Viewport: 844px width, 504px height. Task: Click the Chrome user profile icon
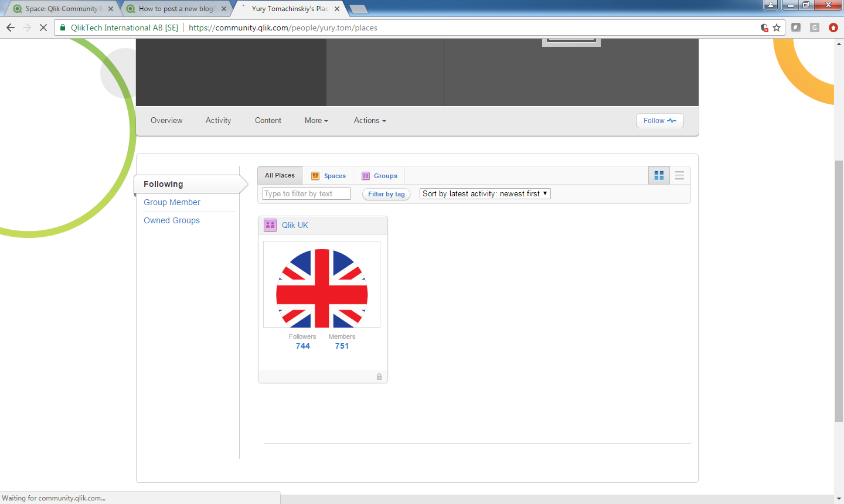click(x=771, y=5)
